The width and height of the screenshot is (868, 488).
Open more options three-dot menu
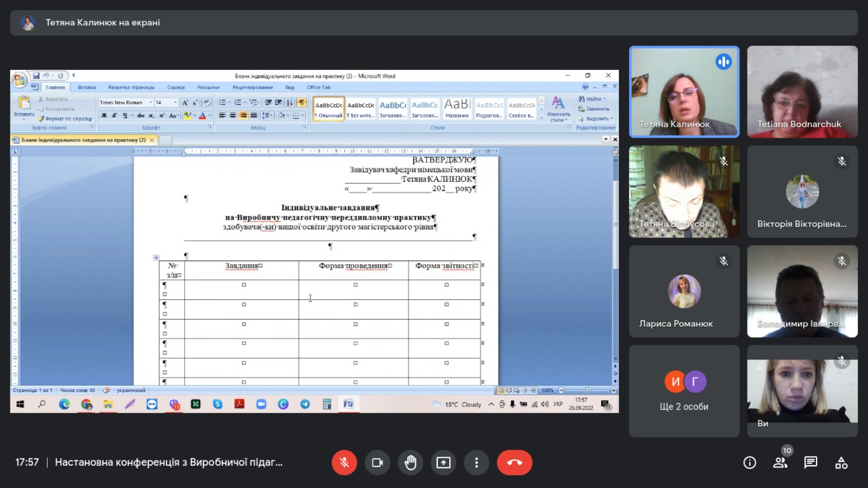(476, 463)
